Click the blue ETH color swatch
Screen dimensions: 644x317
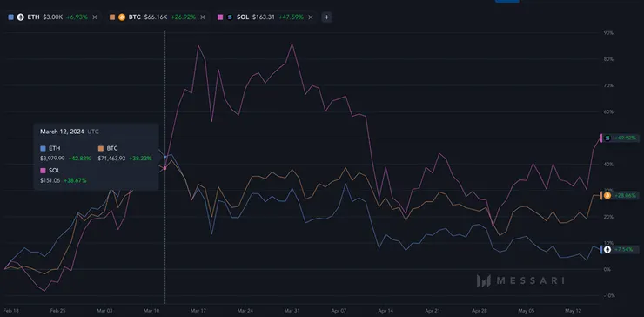10,17
